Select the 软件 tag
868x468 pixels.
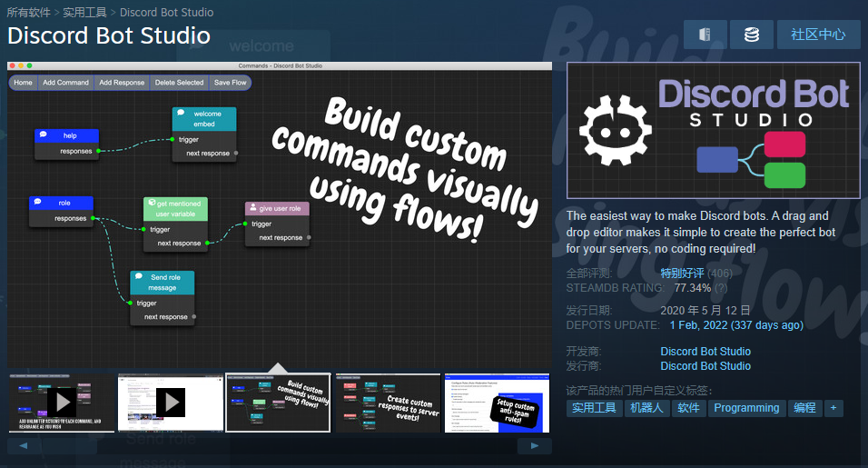coord(688,408)
